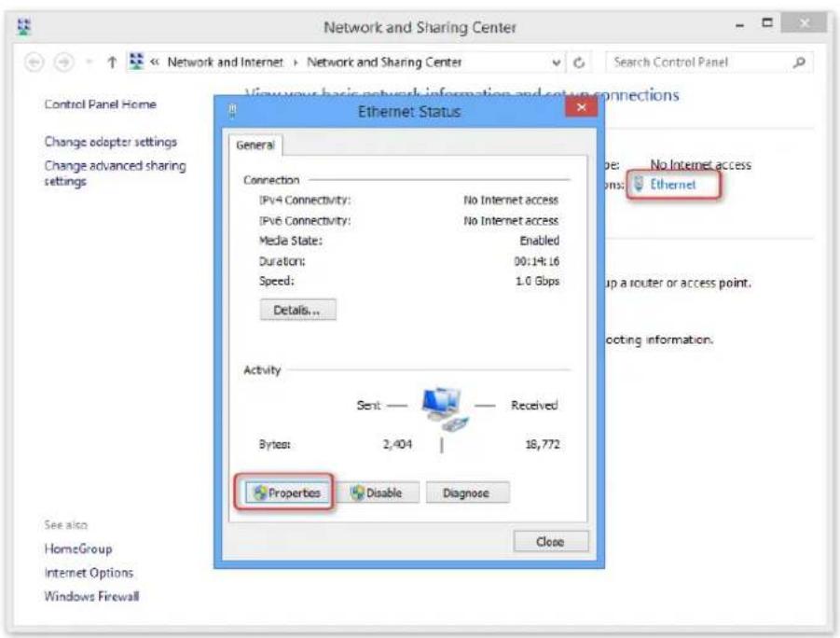Click the IPv4 Connectivity No Internet access value

pyautogui.click(x=511, y=200)
